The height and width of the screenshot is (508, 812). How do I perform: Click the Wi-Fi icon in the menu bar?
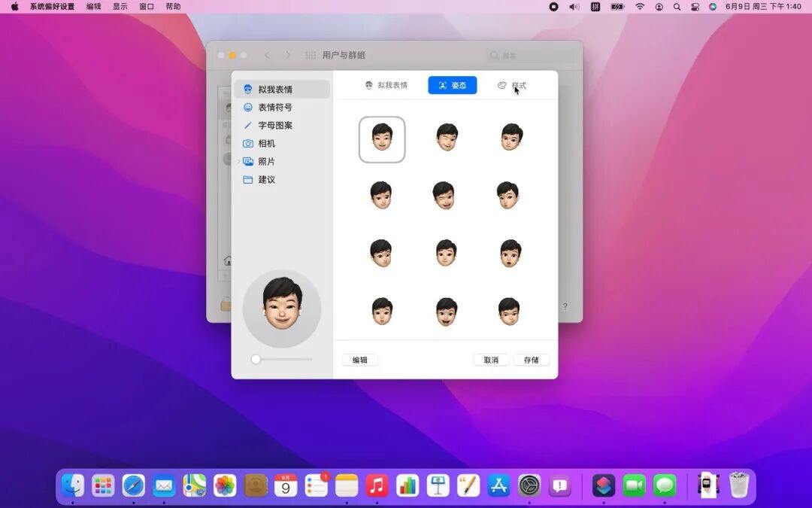click(640, 6)
